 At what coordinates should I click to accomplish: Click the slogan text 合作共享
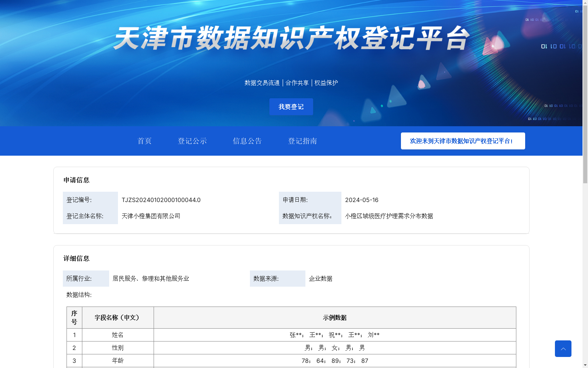(x=297, y=83)
